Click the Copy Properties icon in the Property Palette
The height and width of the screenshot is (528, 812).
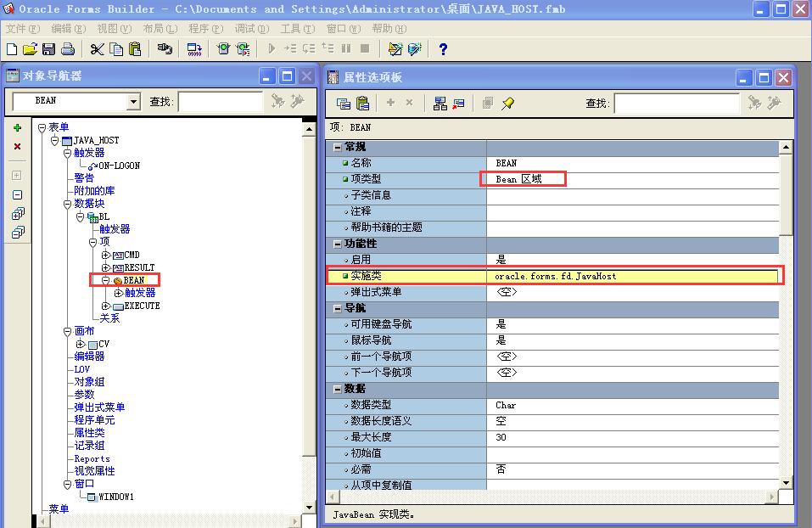tap(343, 101)
